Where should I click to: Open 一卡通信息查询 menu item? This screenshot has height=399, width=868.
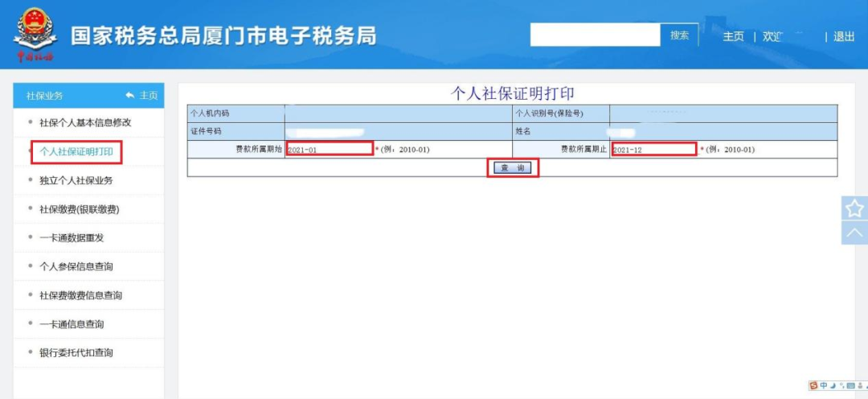pos(72,324)
